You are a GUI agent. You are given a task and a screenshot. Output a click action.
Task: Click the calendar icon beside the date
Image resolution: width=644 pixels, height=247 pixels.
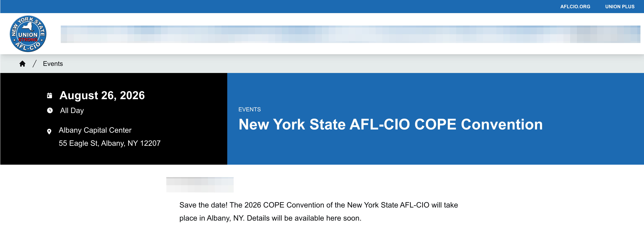click(50, 96)
